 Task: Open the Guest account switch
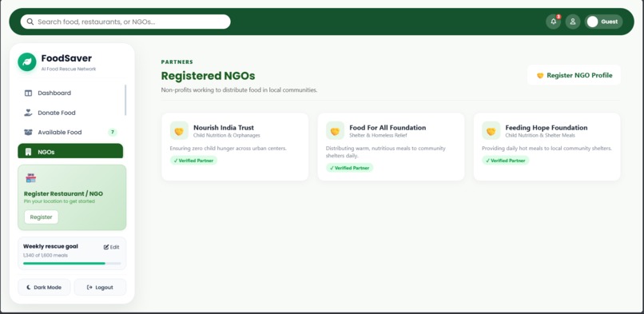[x=604, y=22]
